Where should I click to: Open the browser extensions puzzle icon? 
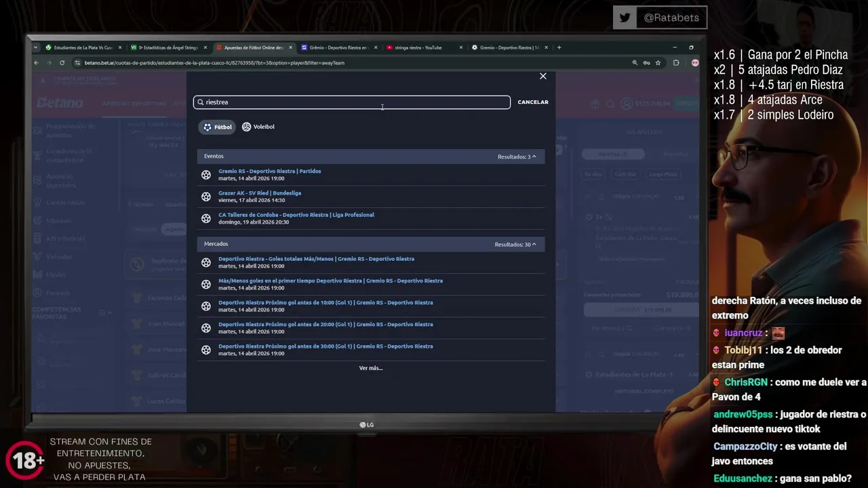coord(676,62)
